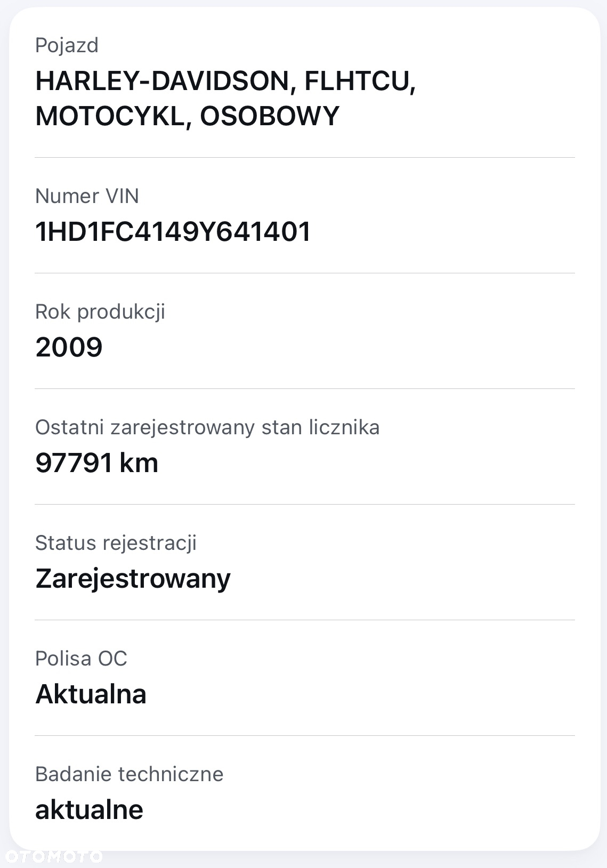Click the MOTOCYKL, OSOBOWY text line
The image size is (607, 868).
(x=187, y=116)
